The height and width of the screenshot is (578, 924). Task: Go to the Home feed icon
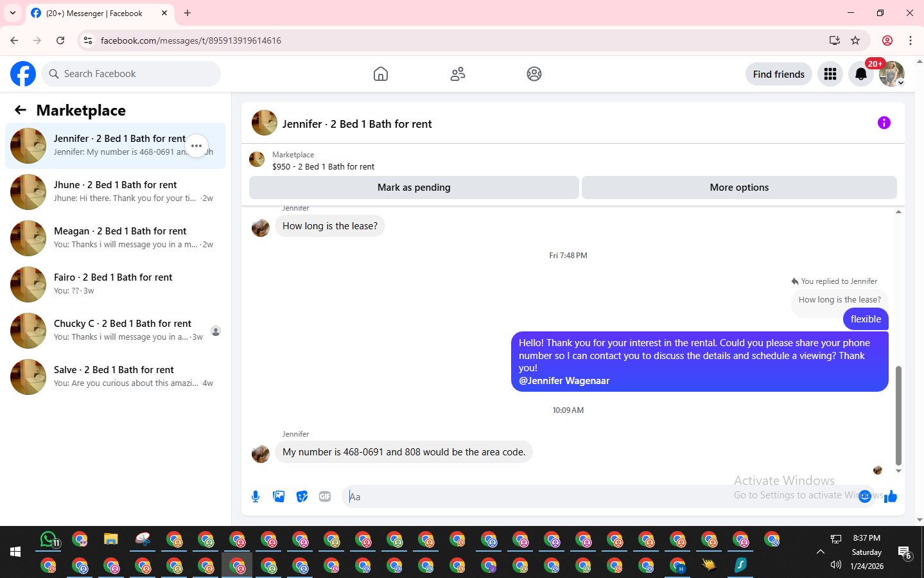click(381, 74)
